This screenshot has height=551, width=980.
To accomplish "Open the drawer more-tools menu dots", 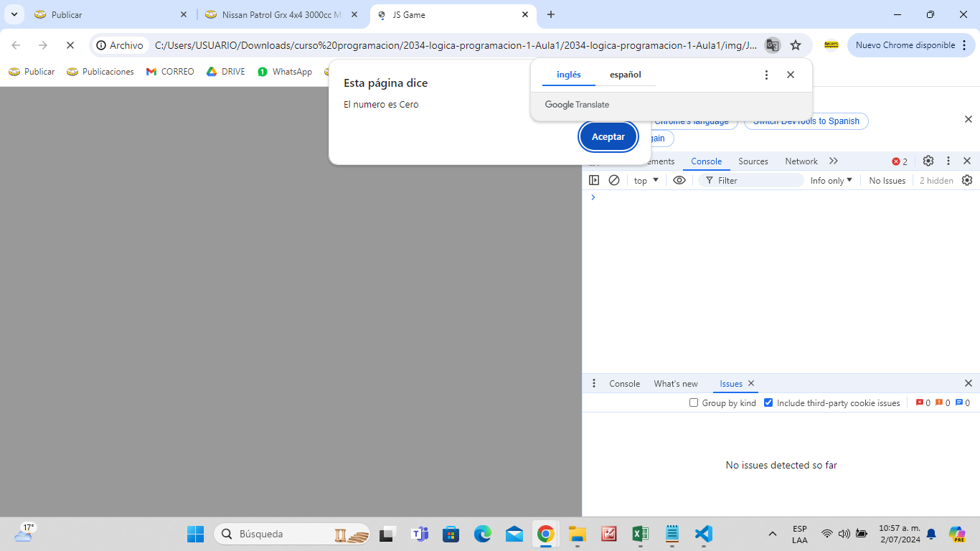I will (593, 383).
